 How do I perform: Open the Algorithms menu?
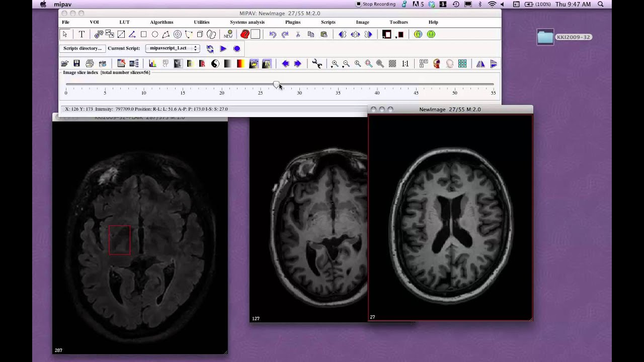tap(162, 22)
